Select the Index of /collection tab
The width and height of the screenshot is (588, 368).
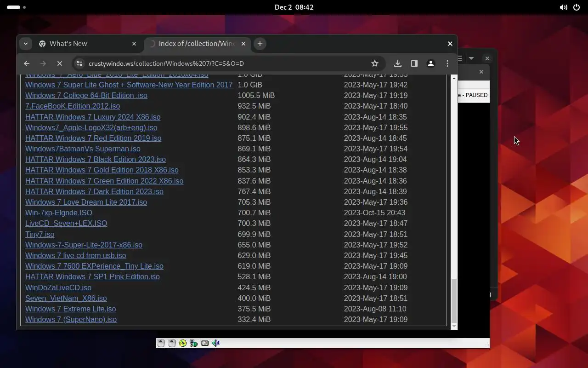197,44
